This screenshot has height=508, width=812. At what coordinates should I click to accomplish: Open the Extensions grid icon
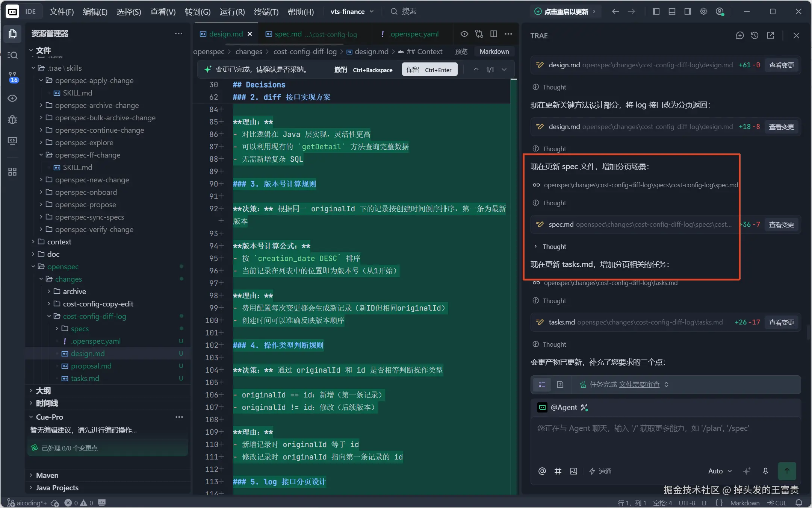[12, 172]
